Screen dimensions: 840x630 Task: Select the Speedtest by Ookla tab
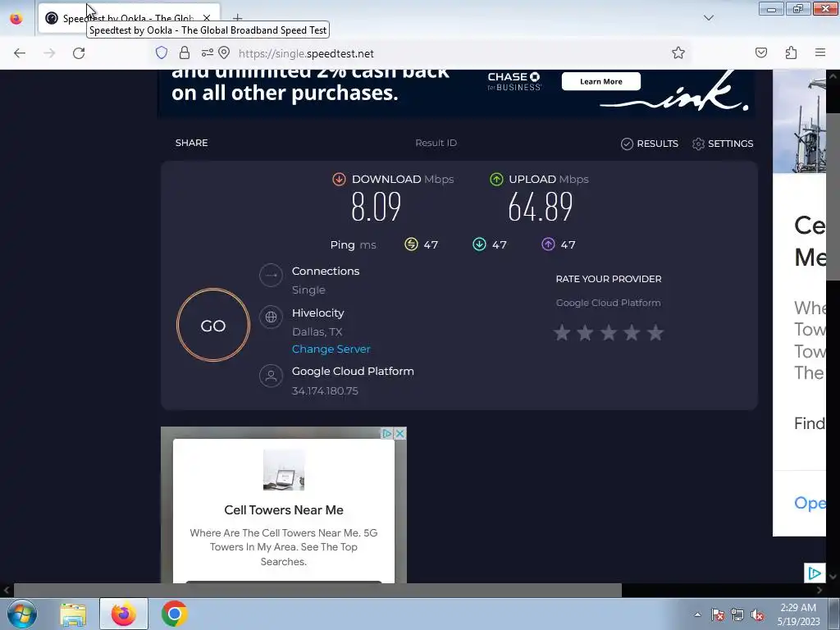coord(129,18)
